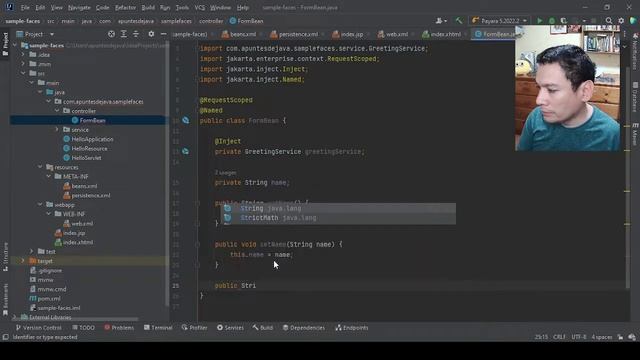This screenshot has height=360, width=640.
Task: Open the Tools menu
Action: pos(182,8)
